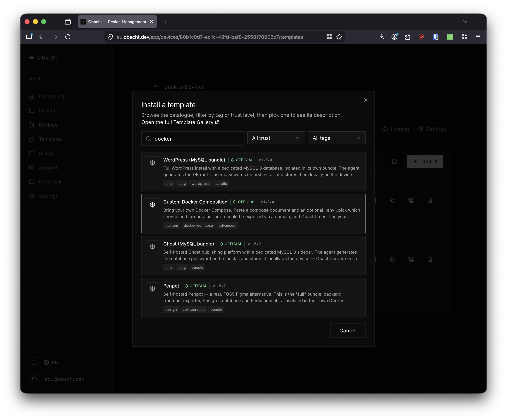This screenshot has width=507, height=420.
Task: Select the Ghost (MySQL bundle) template
Action: point(253,255)
